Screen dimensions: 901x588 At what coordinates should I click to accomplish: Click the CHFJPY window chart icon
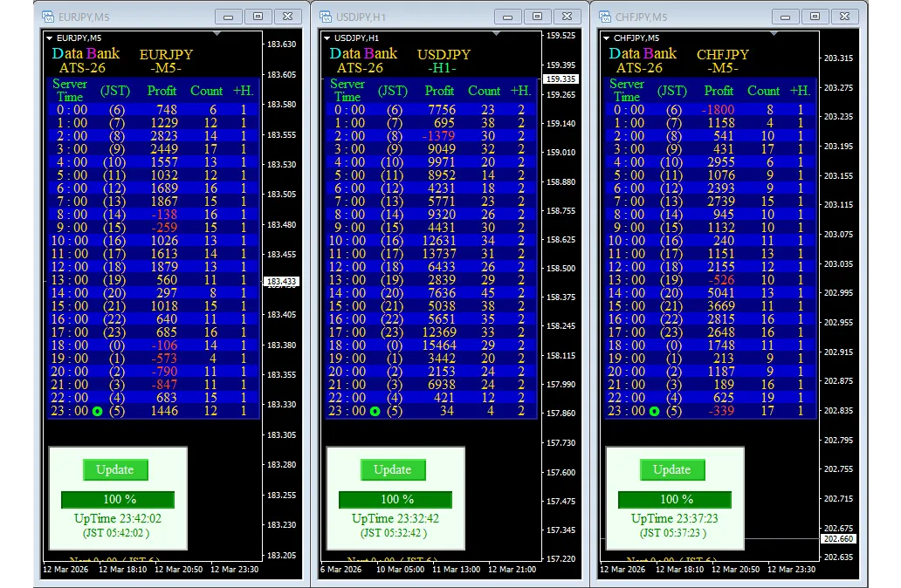pyautogui.click(x=604, y=17)
